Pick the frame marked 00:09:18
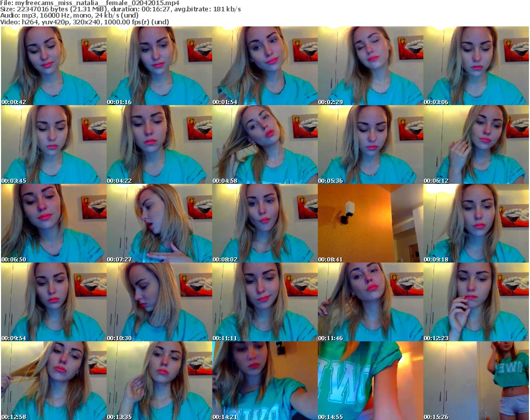The height and width of the screenshot is (420, 530). (x=476, y=223)
